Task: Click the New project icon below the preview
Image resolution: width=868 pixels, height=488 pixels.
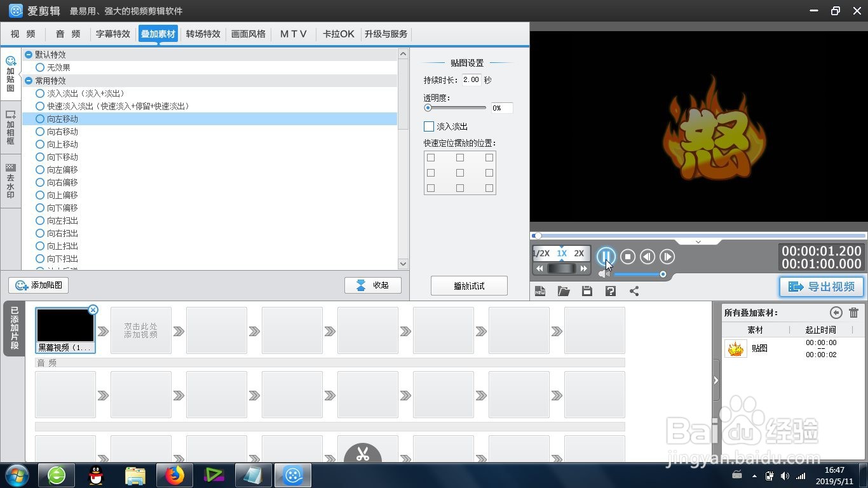Action: click(541, 290)
